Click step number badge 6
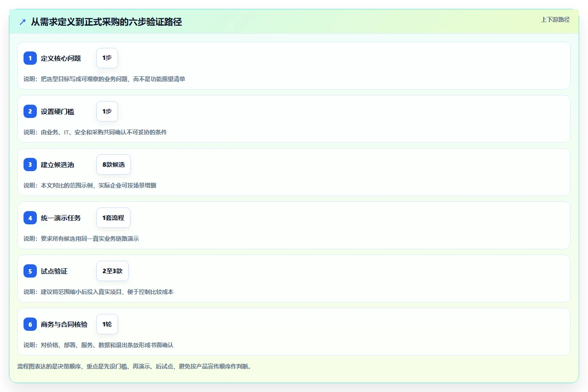 (x=30, y=324)
